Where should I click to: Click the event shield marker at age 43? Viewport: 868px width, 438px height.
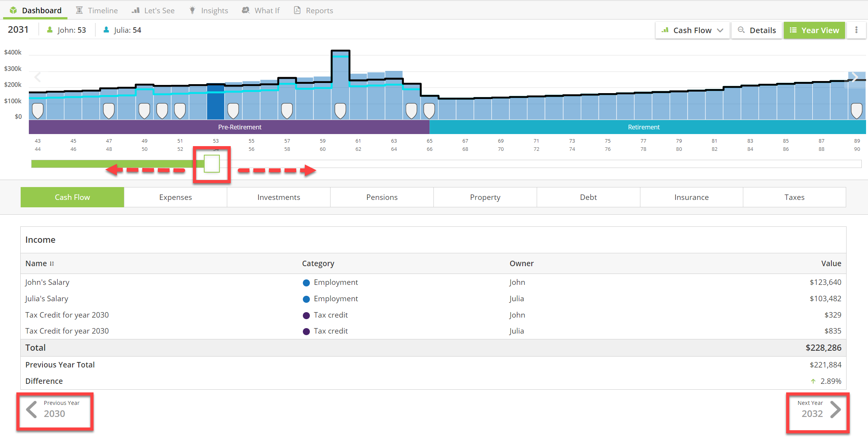37,111
